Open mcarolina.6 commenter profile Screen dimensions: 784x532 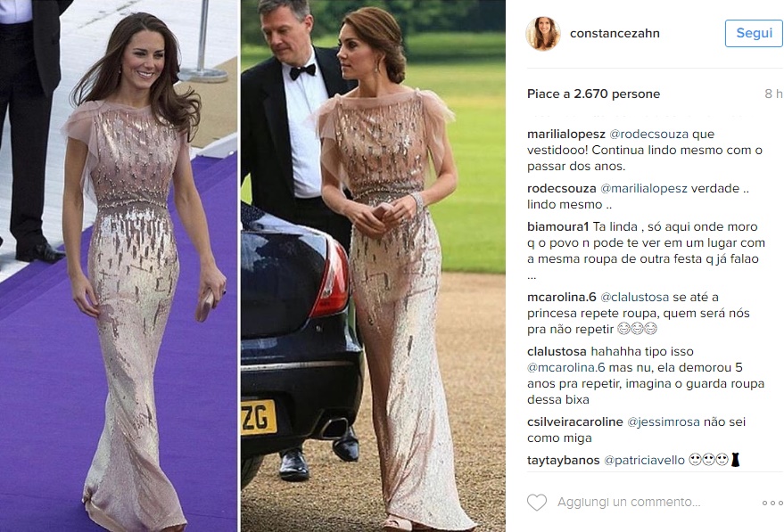(562, 298)
